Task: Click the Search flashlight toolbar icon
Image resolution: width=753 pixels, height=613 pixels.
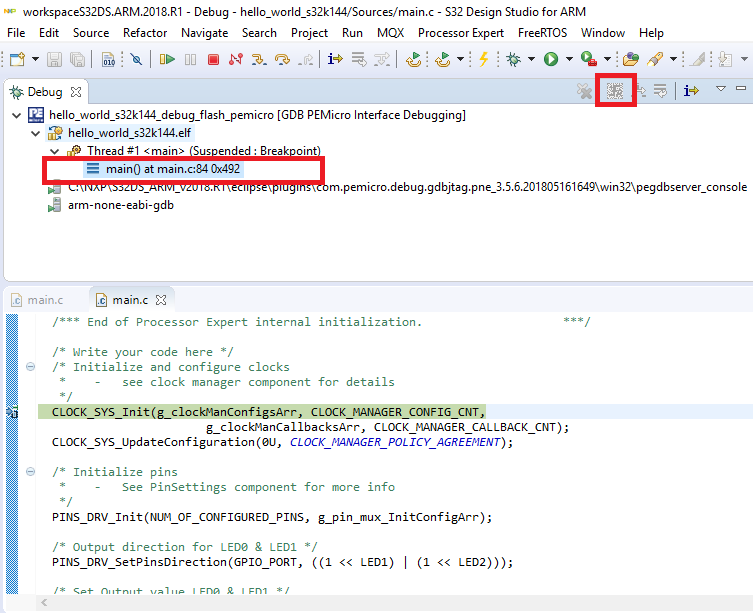Action: [x=655, y=59]
